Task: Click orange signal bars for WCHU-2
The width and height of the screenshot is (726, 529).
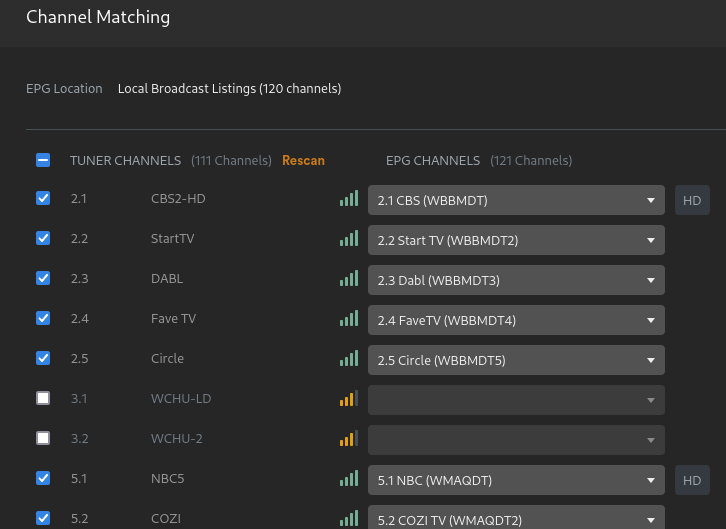Action: 348,440
